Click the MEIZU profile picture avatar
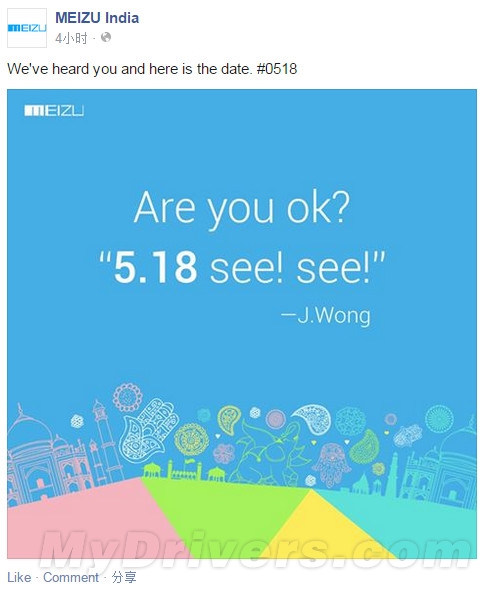The height and width of the screenshot is (589, 485). [27, 28]
